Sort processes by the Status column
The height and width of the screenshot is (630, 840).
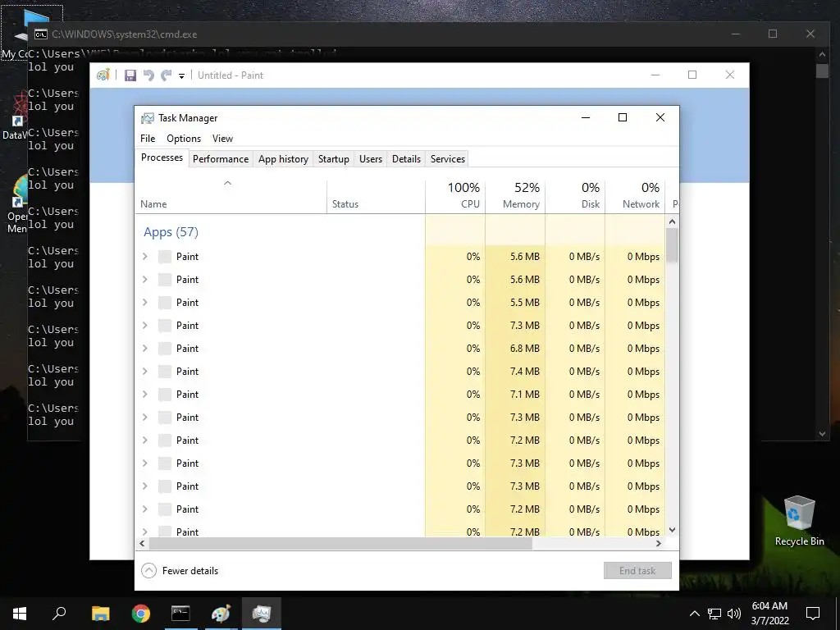[x=376, y=197]
